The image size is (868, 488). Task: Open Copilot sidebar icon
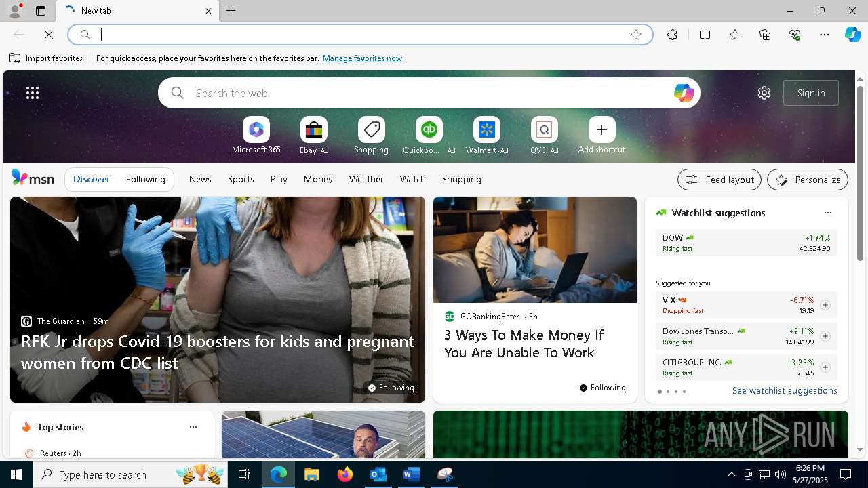pos(852,35)
